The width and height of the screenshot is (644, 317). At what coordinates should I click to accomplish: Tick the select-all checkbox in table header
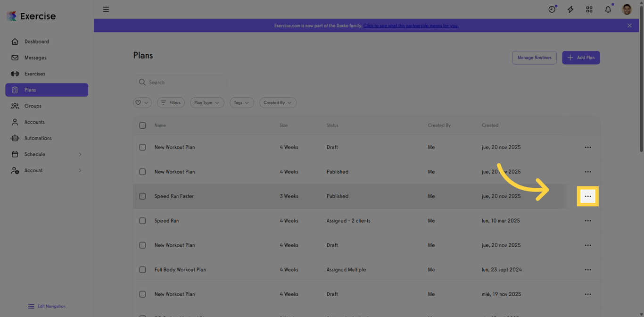point(142,125)
